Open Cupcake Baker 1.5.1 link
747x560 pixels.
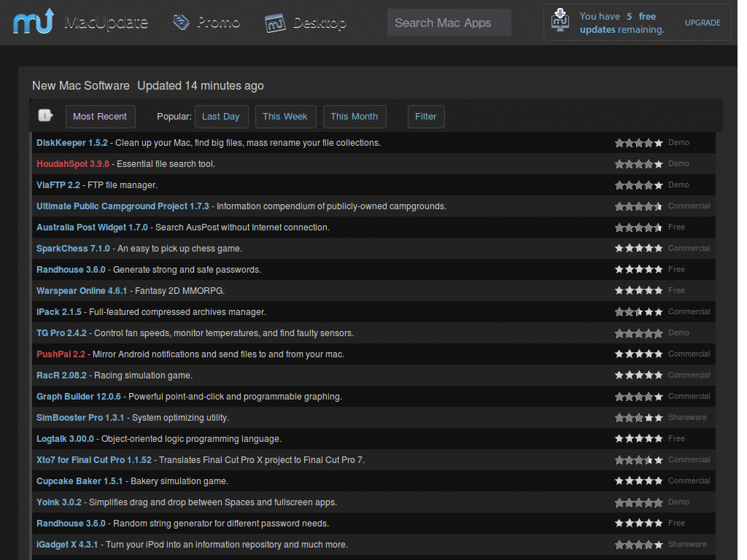(x=79, y=481)
